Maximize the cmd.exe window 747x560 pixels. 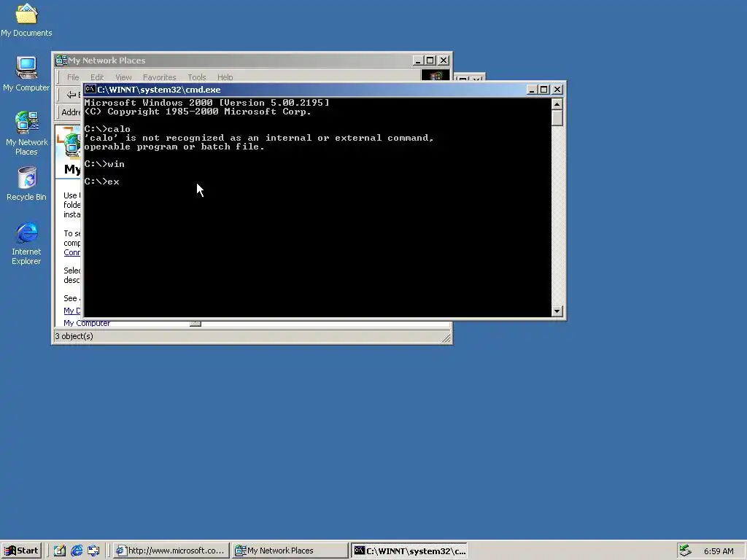click(543, 90)
